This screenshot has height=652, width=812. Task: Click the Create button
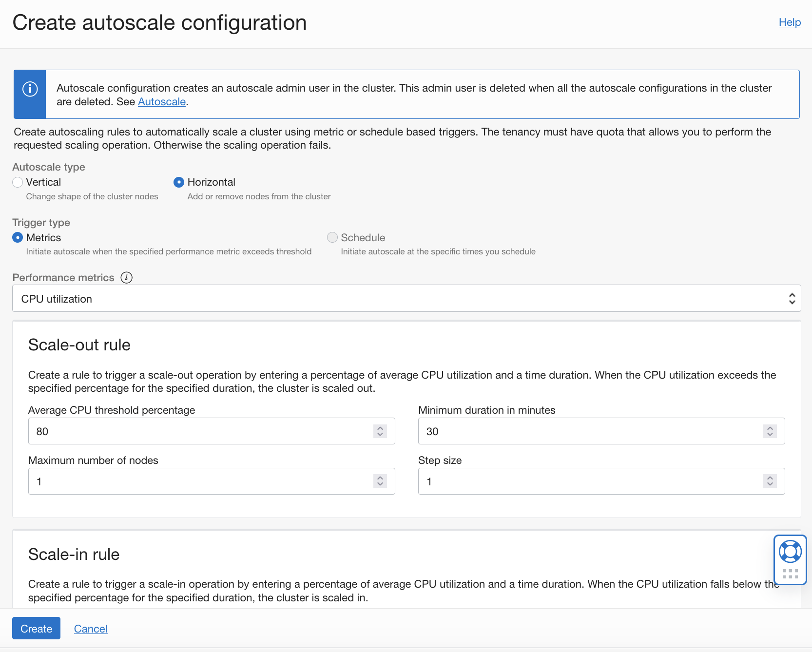(x=36, y=628)
